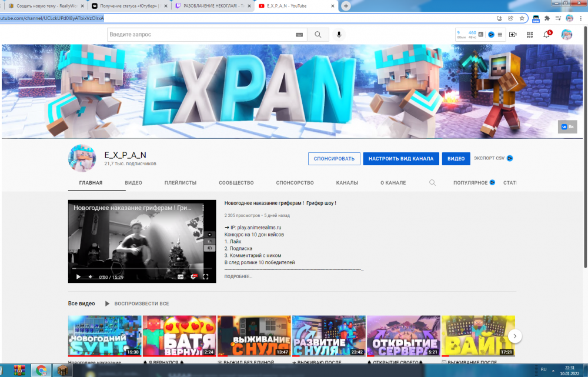Click the VK link on channel banner
Image resolution: width=588 pixels, height=377 pixels.
click(567, 127)
